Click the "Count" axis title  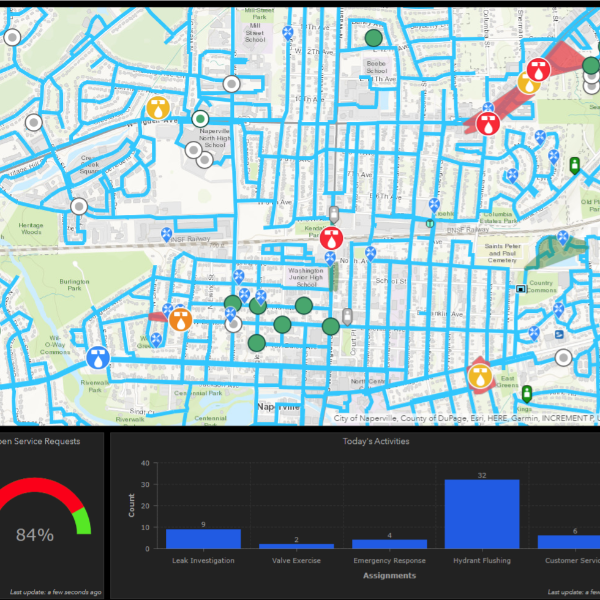[x=132, y=505]
